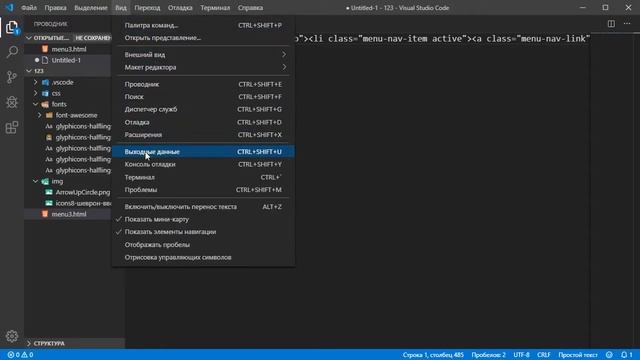This screenshot has width=640, height=360.
Task: Open the Explorer activity bar icon
Action: click(x=12, y=28)
